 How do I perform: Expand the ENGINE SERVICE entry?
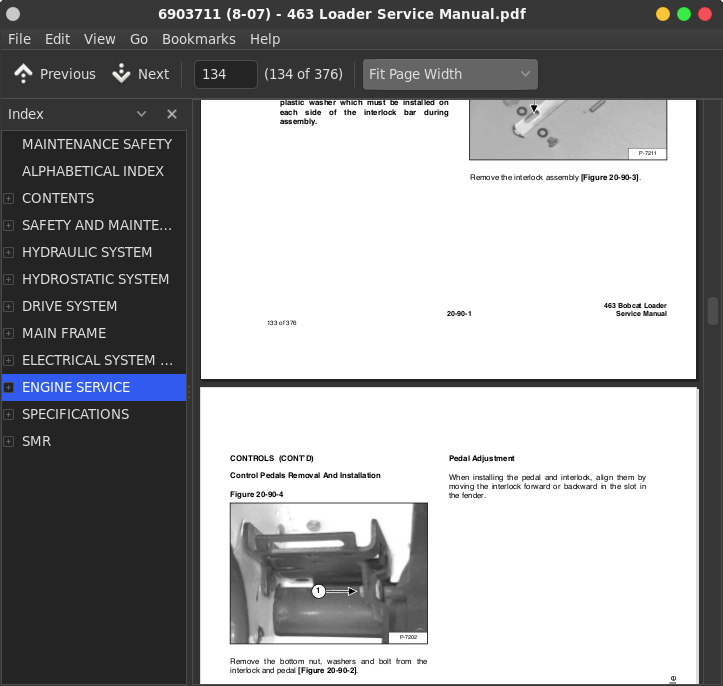click(9, 387)
